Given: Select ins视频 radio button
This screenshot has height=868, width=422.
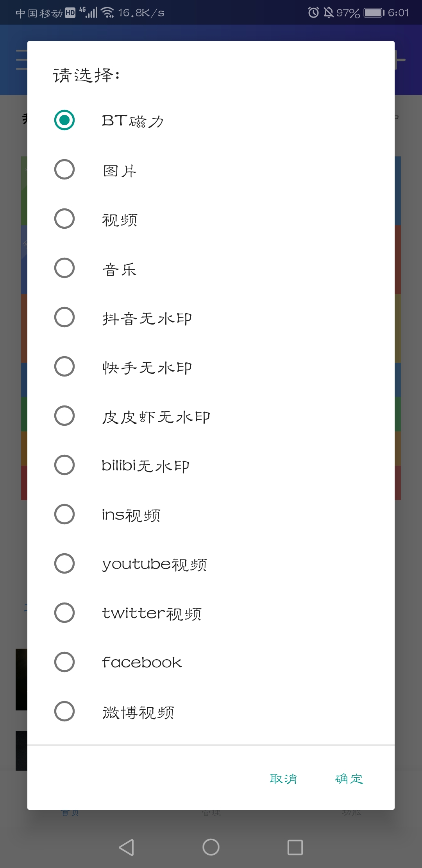Looking at the screenshot, I should pyautogui.click(x=64, y=514).
